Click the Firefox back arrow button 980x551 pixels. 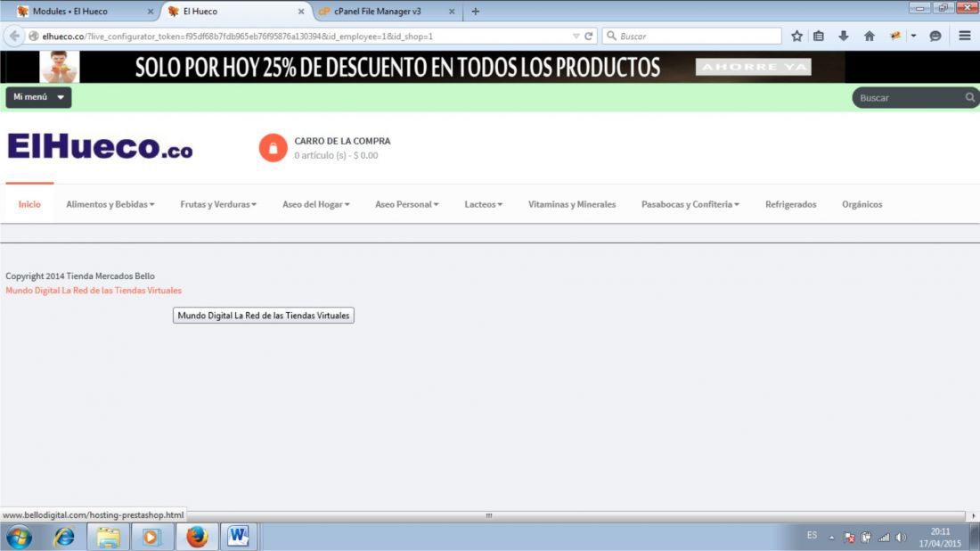13,37
